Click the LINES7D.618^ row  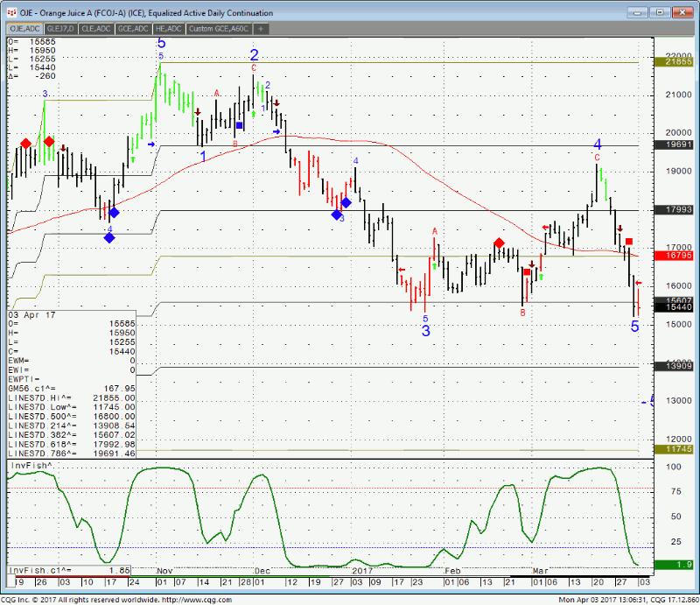[72, 444]
